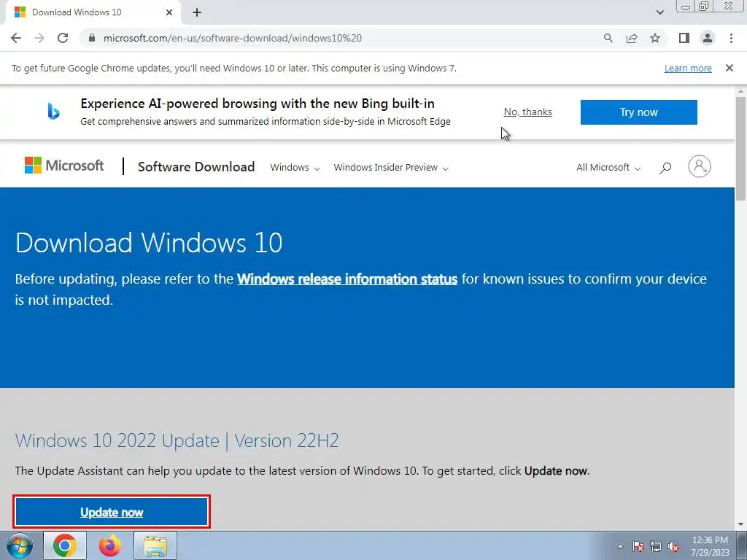Click the Show desktop button on the taskbar
The width and height of the screenshot is (747, 560).
pyautogui.click(x=742, y=545)
